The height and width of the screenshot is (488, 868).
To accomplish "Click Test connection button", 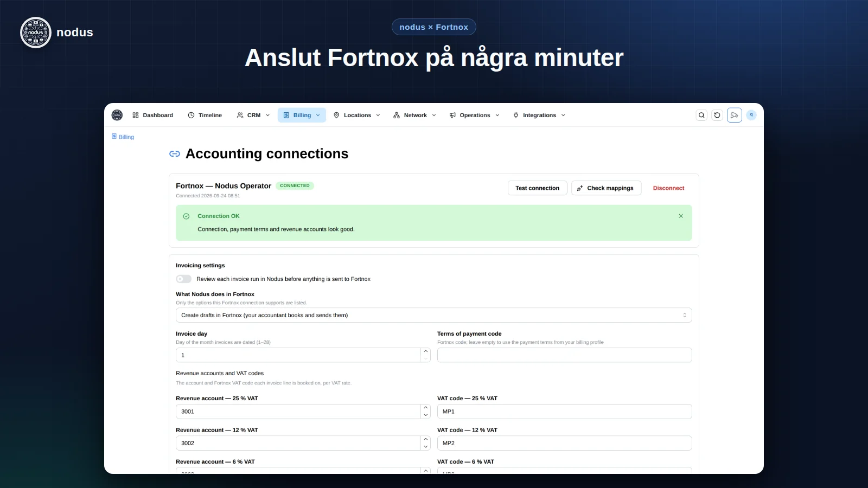I will pos(538,188).
